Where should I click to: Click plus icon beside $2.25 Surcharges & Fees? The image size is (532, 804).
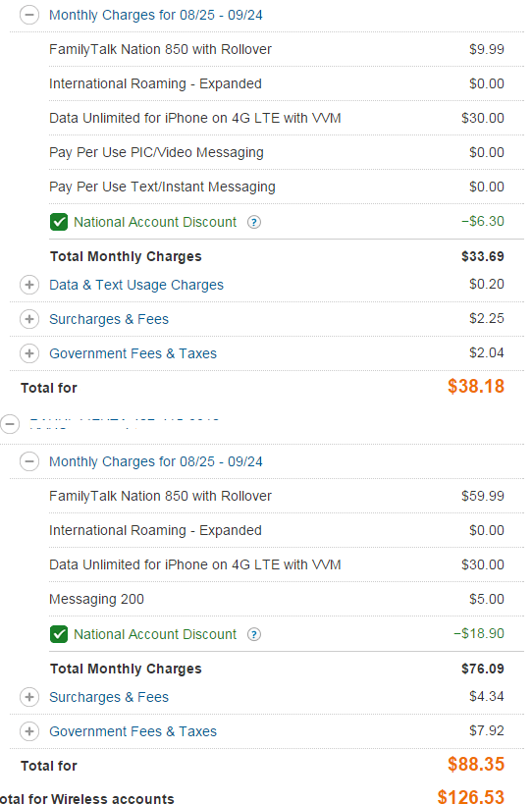[x=29, y=319]
